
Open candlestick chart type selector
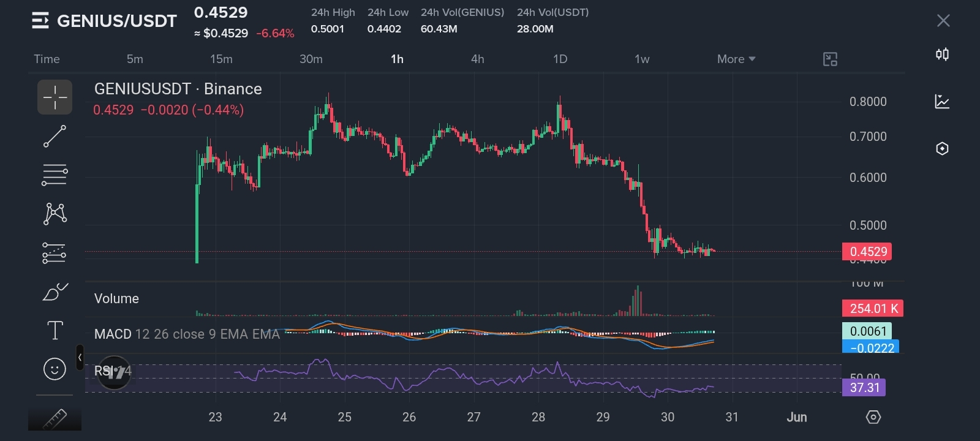point(943,55)
